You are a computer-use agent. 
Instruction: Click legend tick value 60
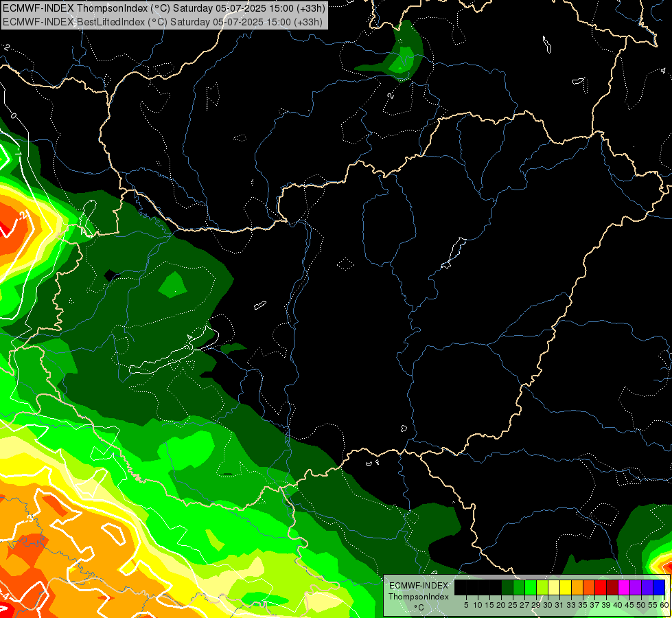coord(664,605)
